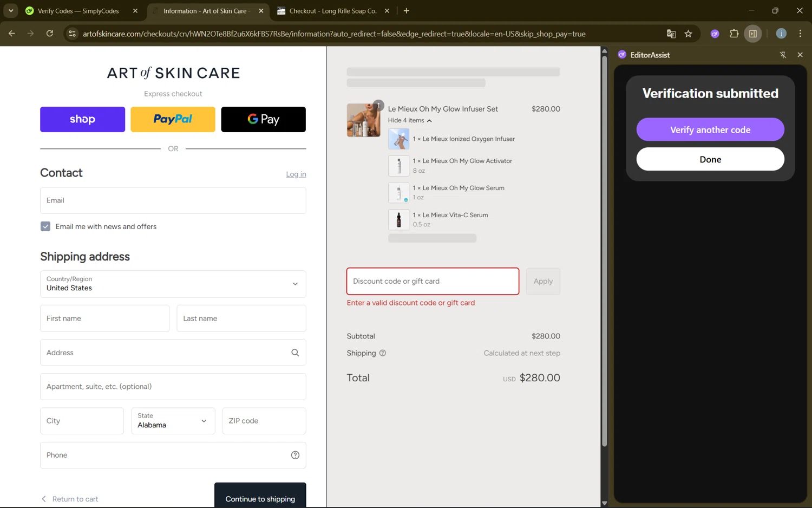812x508 pixels.
Task: Focus the Email input field
Action: [173, 200]
